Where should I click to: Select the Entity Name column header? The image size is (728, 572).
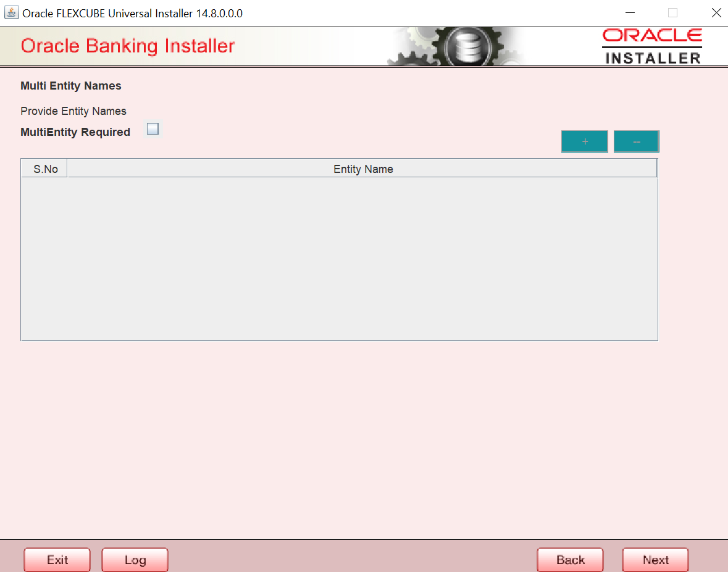click(362, 169)
